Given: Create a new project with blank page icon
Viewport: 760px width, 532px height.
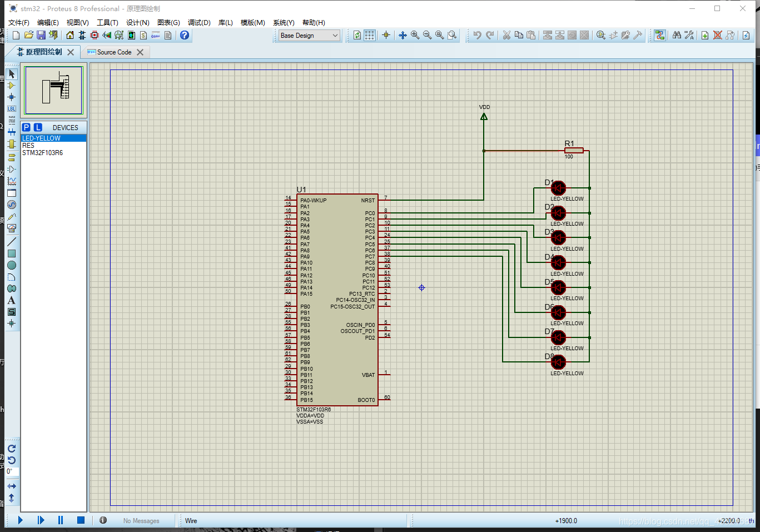Looking at the screenshot, I should (16, 35).
